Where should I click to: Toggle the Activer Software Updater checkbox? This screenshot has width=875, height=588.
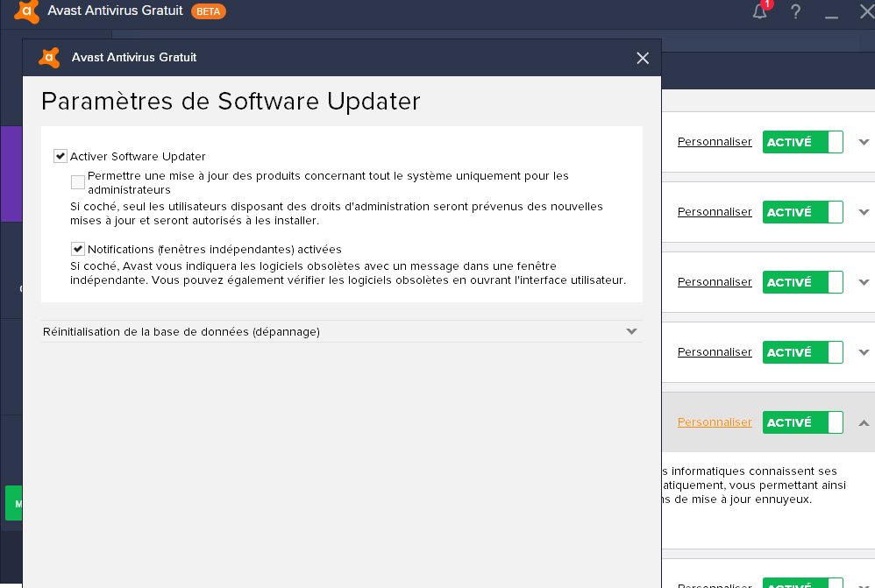click(x=60, y=156)
